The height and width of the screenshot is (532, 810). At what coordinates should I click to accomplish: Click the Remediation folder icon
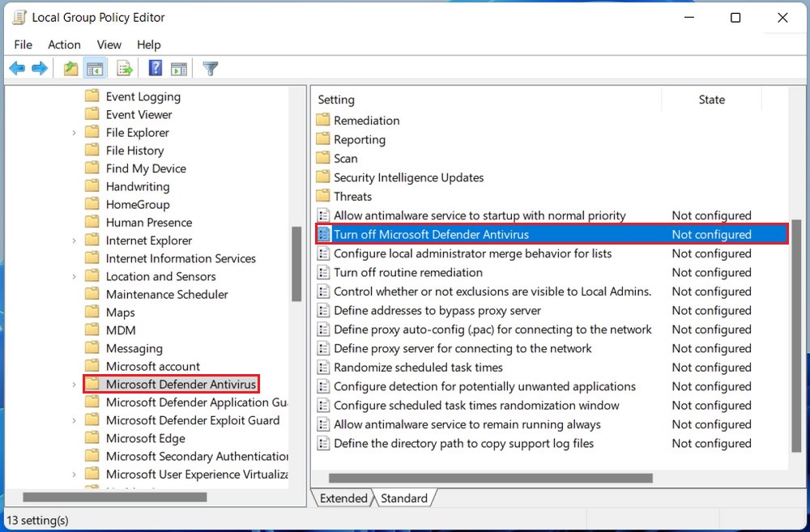tap(323, 121)
